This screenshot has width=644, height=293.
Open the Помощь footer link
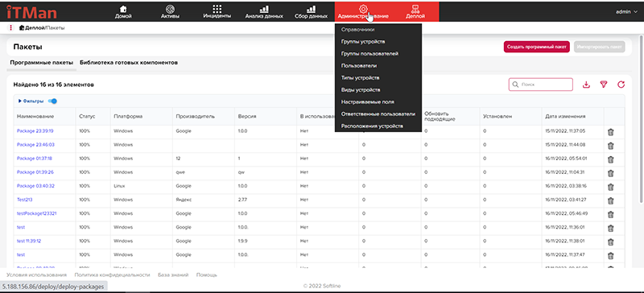pyautogui.click(x=207, y=275)
